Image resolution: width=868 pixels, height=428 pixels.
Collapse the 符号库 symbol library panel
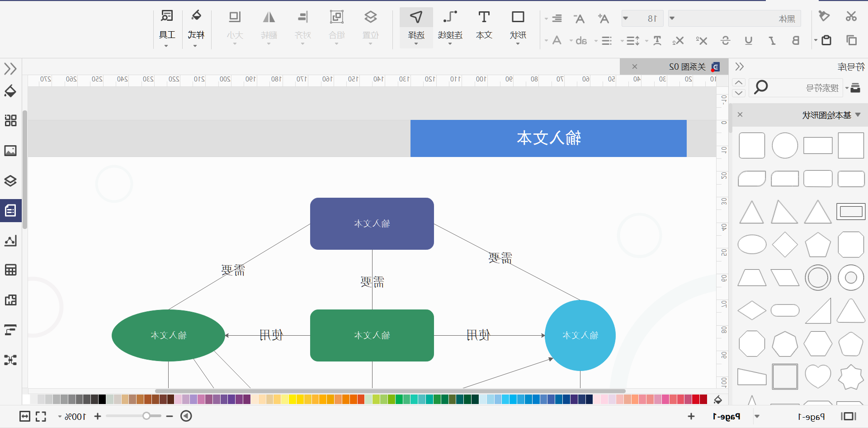coord(740,67)
